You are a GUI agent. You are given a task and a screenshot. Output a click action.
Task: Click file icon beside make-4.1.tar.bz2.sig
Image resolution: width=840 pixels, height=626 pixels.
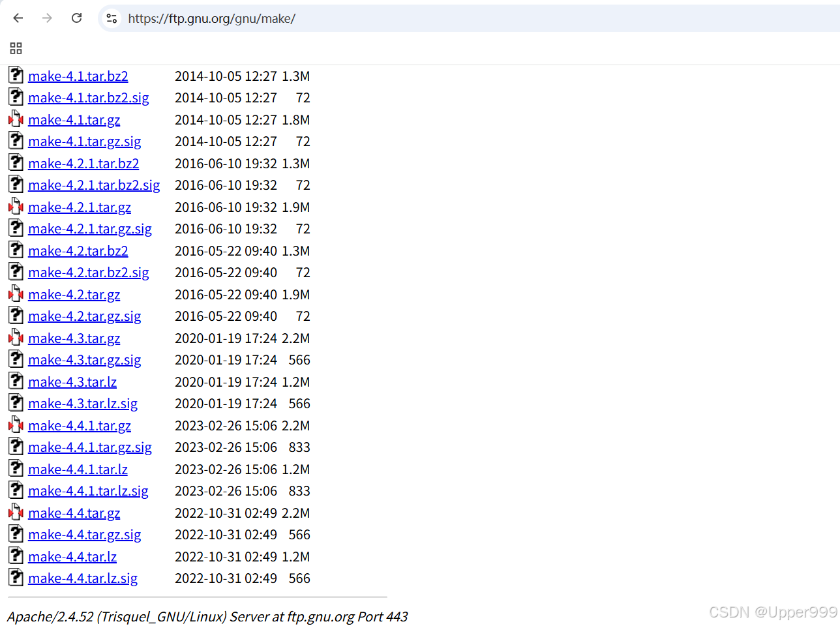[16, 97]
